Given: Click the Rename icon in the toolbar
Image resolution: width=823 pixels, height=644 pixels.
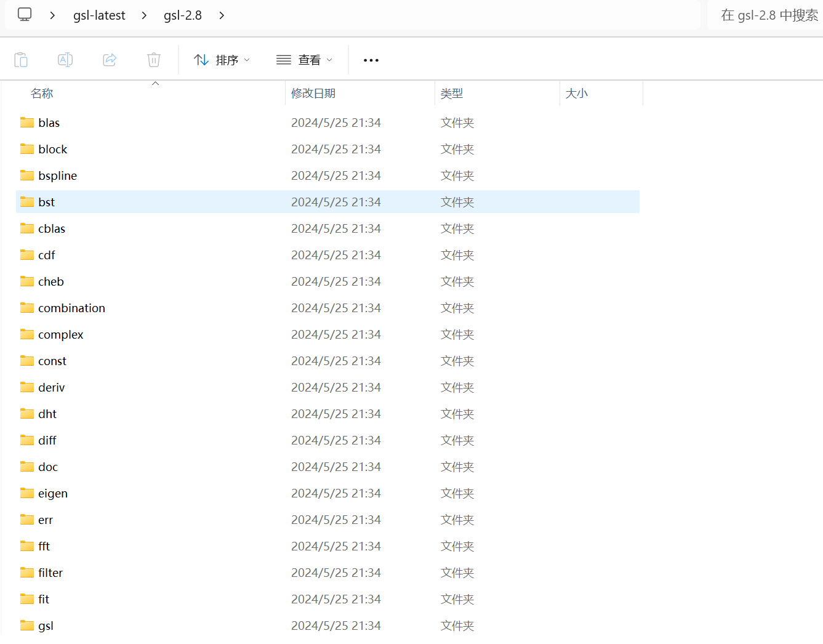Looking at the screenshot, I should coord(65,60).
